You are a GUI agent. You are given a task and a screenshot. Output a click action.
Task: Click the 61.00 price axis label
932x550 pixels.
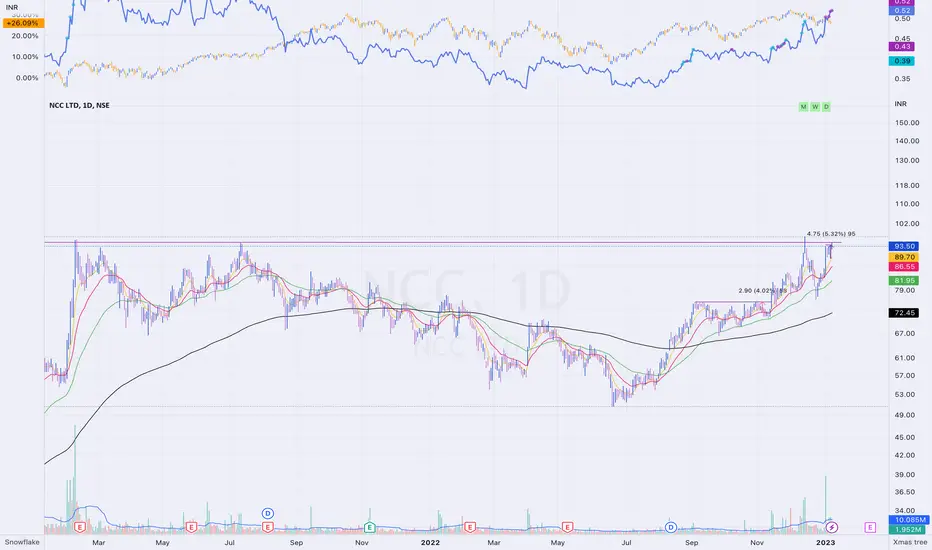point(905,358)
